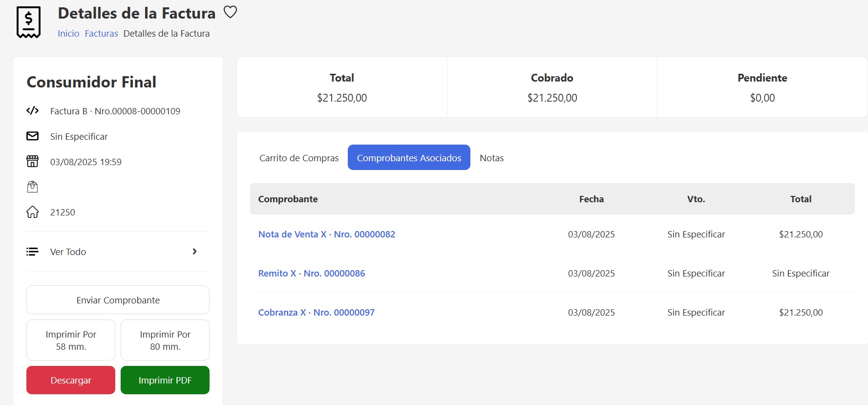868x405 pixels.
Task: Click the shopping bag icon
Action: [x=32, y=187]
